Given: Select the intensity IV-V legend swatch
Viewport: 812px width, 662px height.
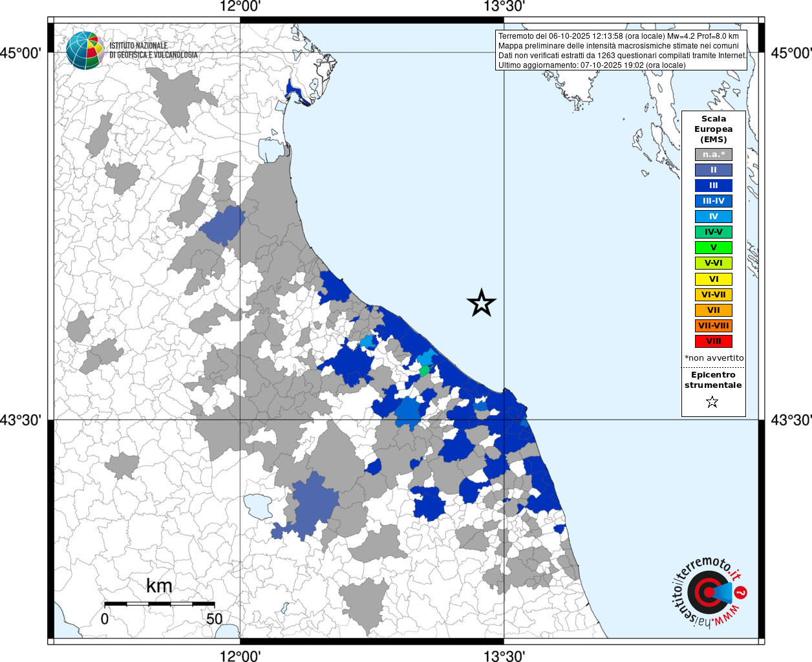Looking at the screenshot, I should (x=714, y=232).
